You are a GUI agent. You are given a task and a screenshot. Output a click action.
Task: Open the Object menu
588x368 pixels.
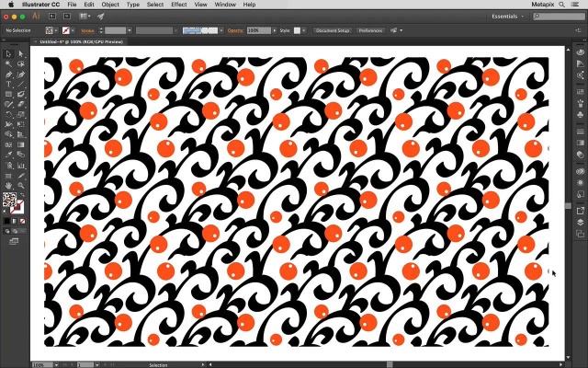(x=110, y=5)
